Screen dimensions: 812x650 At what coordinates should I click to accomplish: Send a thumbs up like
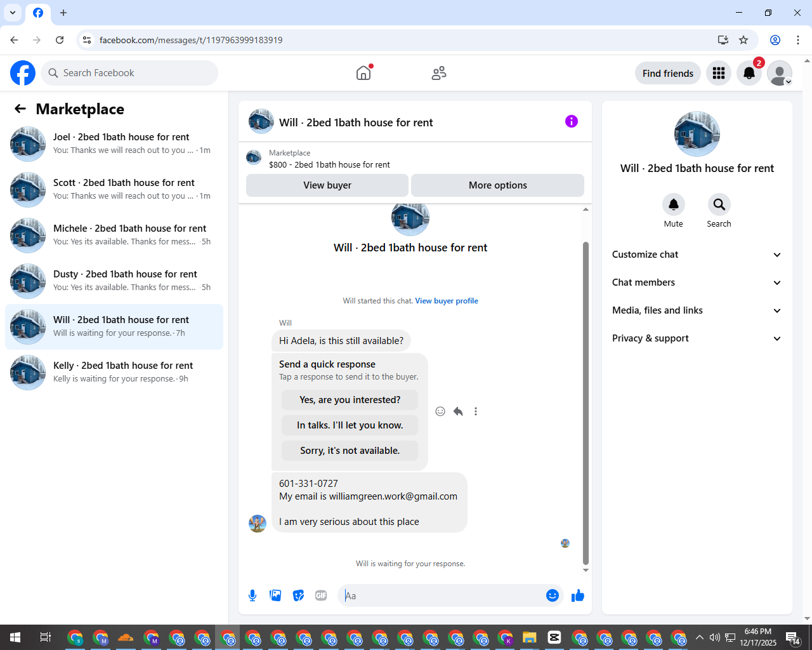[x=578, y=595]
